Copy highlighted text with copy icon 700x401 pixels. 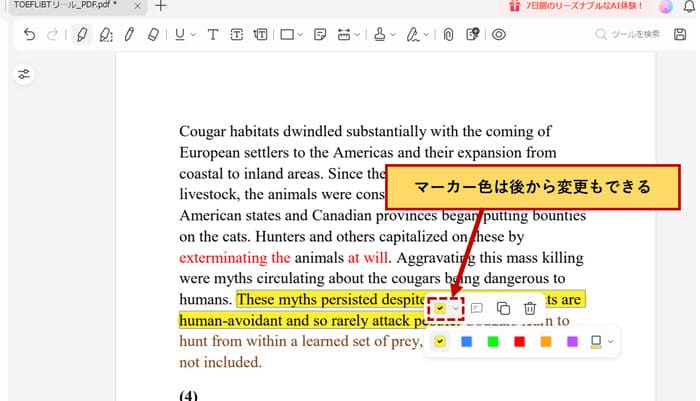503,309
